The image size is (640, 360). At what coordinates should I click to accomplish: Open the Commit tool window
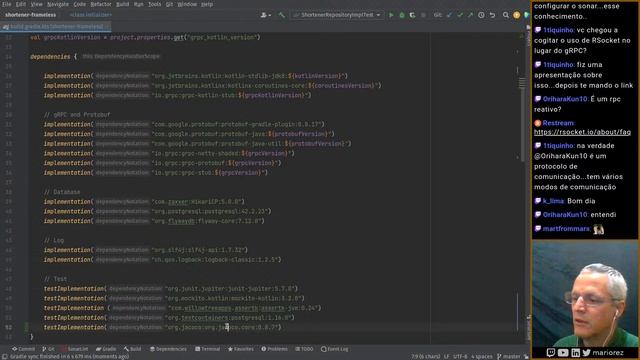click(x=23, y=349)
